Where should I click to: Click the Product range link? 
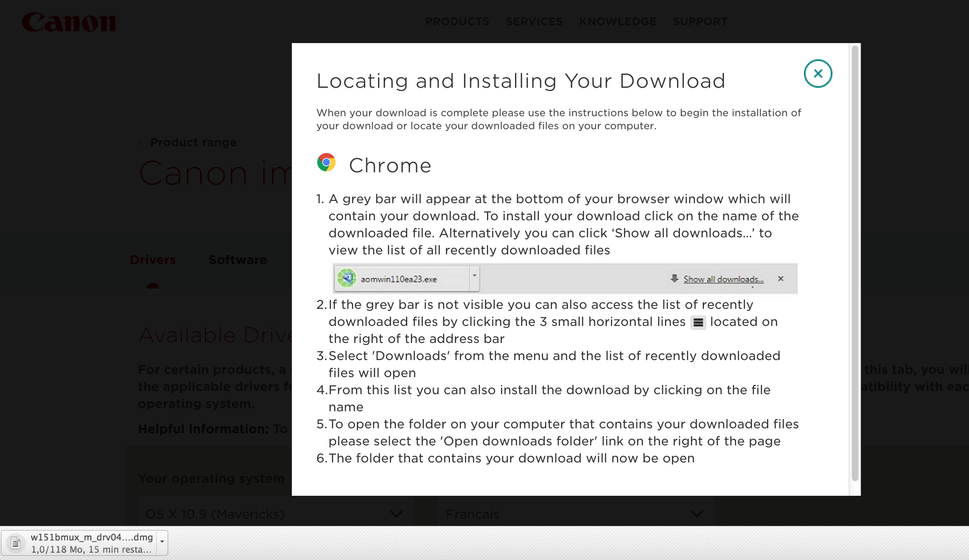coord(193,143)
